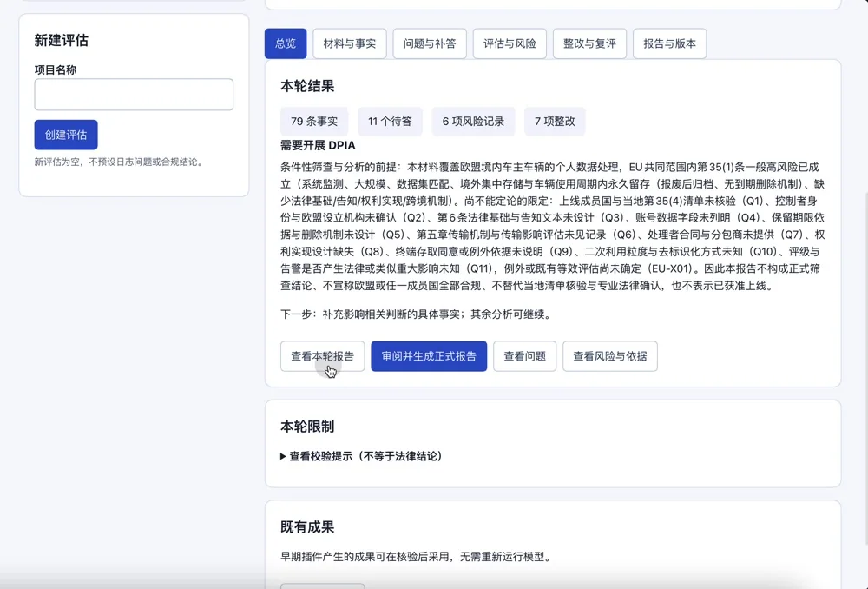Click the 查看问题 button
This screenshot has height=589, width=868.
[525, 355]
